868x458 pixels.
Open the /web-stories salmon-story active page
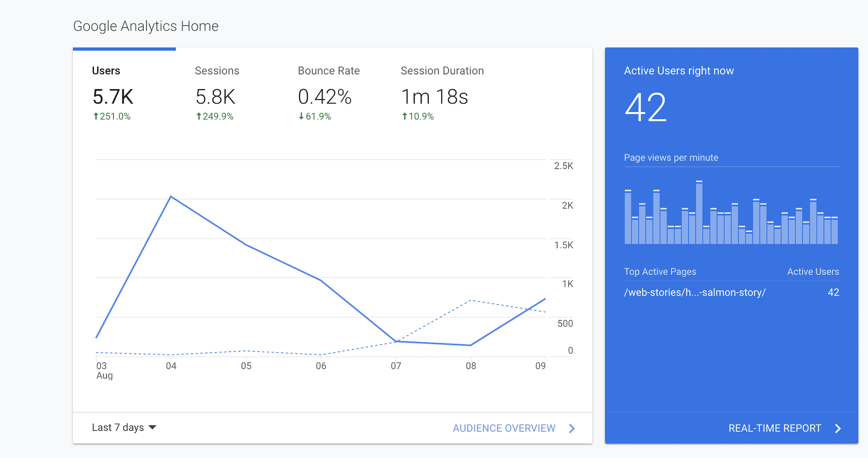(x=695, y=292)
